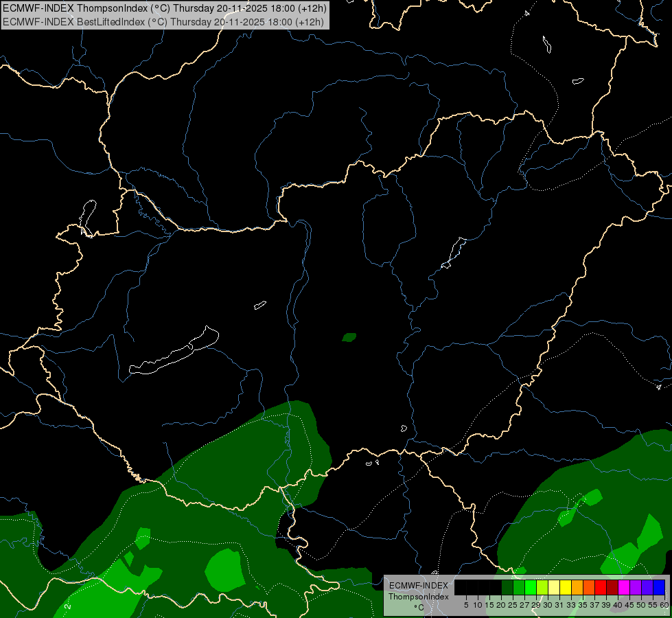Select the purple 45–50 legend swatch

tap(636, 587)
